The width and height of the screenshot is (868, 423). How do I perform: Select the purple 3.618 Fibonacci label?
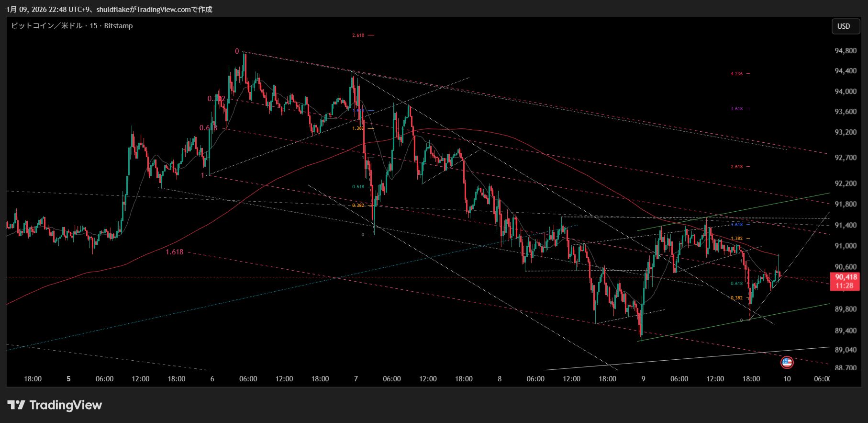[736, 109]
